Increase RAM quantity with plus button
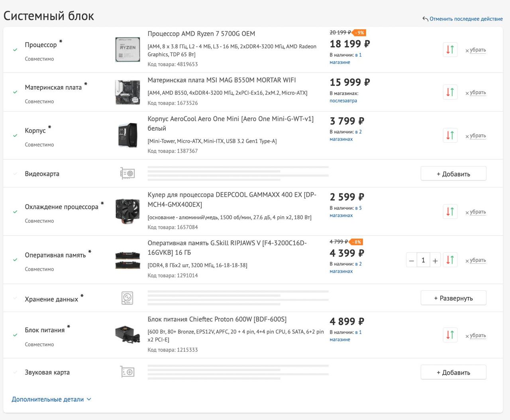Screen dimensions: 510x420 (435, 261)
